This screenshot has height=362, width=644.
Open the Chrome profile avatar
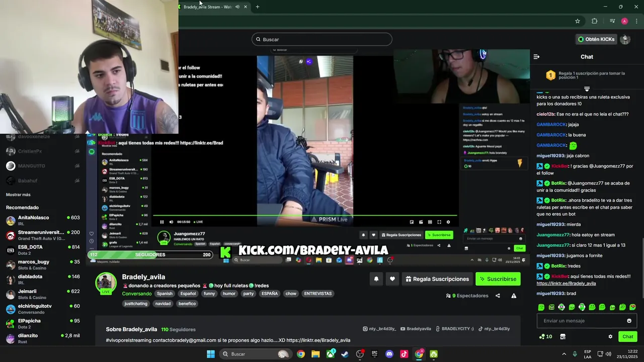[624, 21]
